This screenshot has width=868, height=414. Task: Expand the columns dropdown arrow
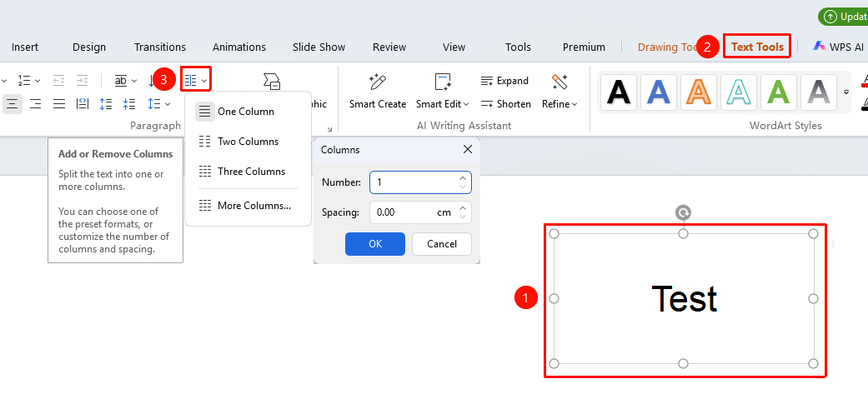pyautogui.click(x=204, y=82)
